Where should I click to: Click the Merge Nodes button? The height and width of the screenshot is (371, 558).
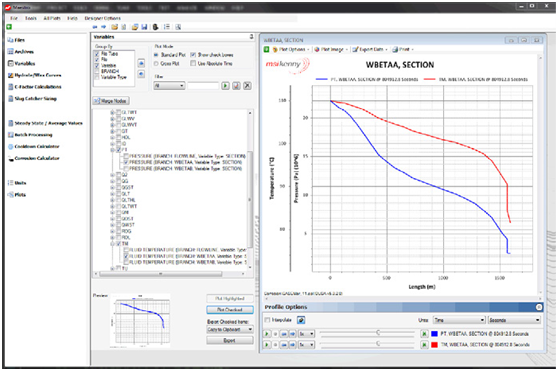click(x=111, y=101)
